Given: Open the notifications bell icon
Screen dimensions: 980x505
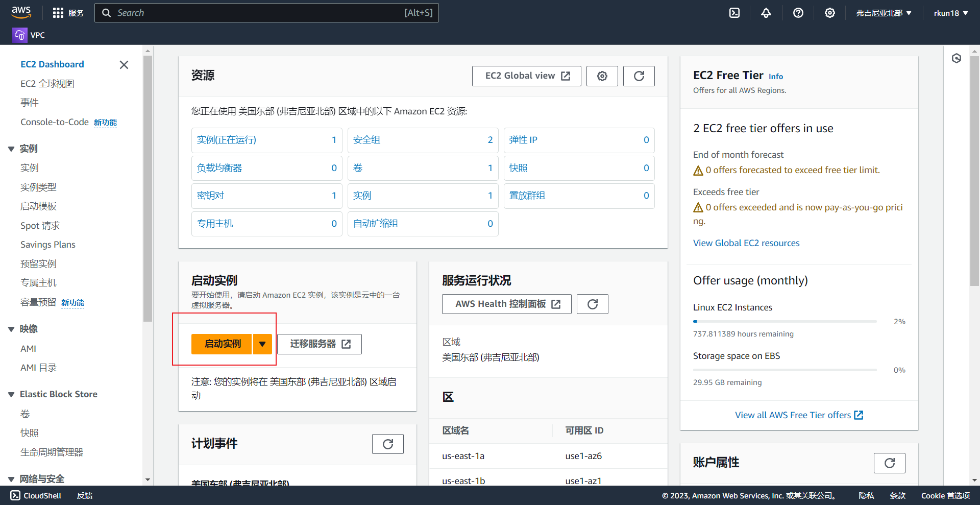Looking at the screenshot, I should [766, 13].
